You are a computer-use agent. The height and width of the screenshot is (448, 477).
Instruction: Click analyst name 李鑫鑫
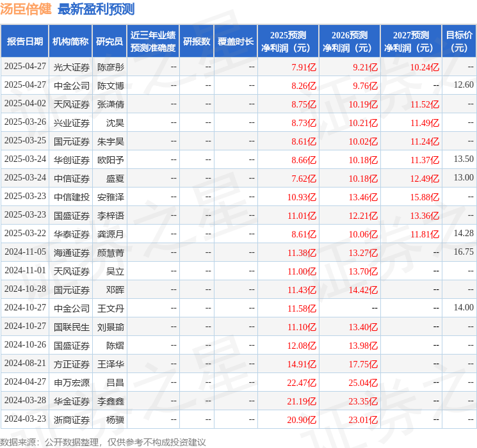click(x=111, y=401)
